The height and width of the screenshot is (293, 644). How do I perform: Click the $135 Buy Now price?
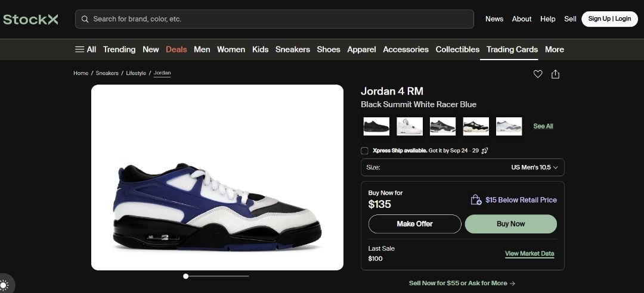tap(379, 204)
